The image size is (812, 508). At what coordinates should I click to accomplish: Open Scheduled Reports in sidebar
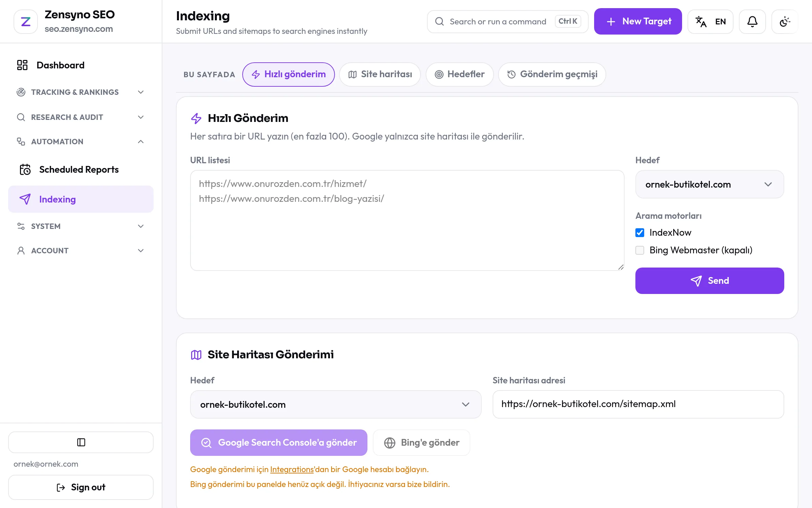coord(81,169)
